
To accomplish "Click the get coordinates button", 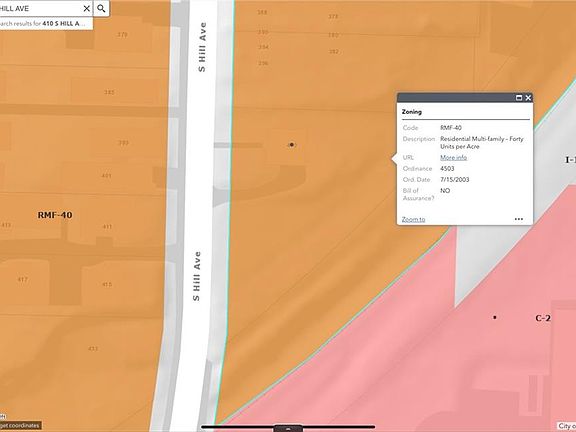I will coord(20,426).
